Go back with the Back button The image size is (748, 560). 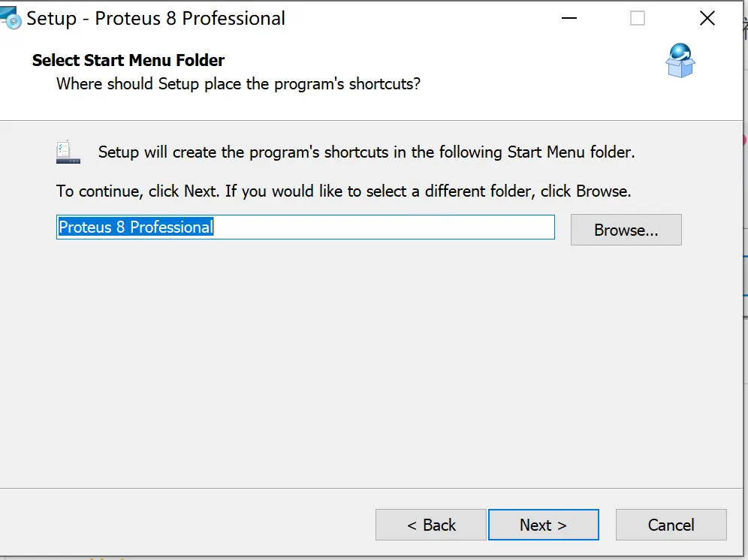pos(431,525)
